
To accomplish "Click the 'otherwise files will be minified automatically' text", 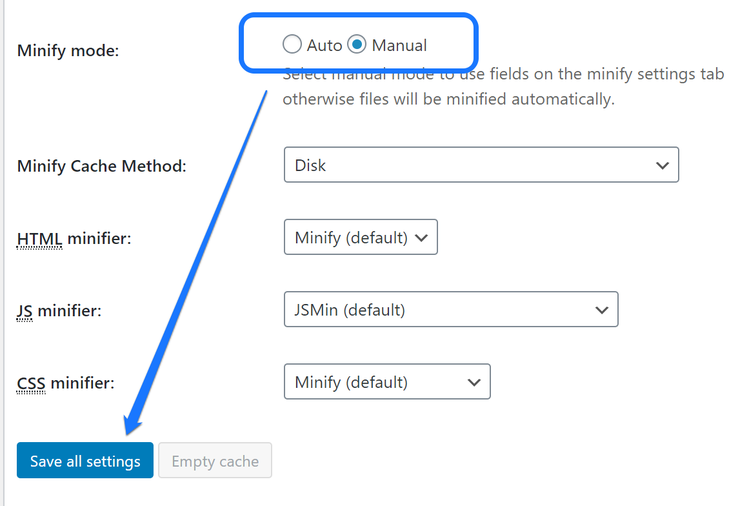I will [449, 99].
